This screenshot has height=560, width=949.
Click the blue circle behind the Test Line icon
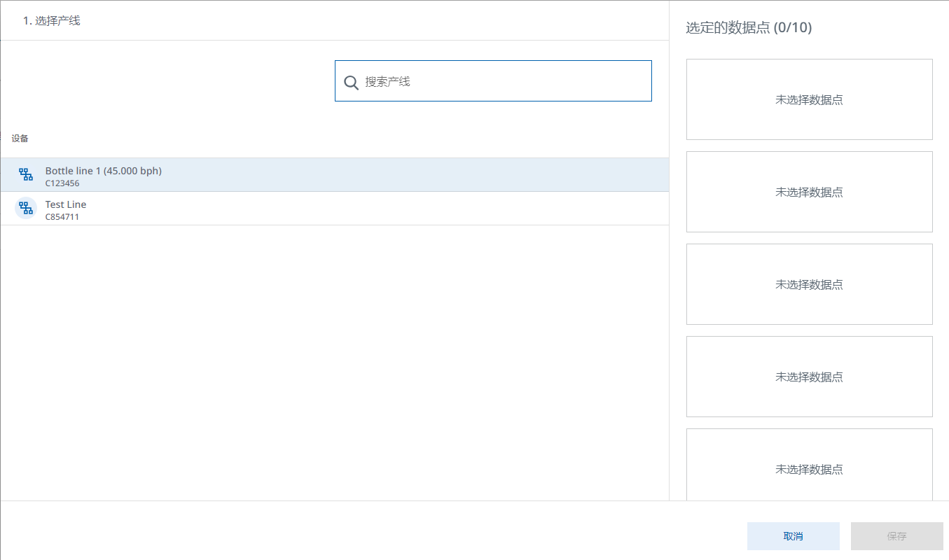(x=25, y=208)
